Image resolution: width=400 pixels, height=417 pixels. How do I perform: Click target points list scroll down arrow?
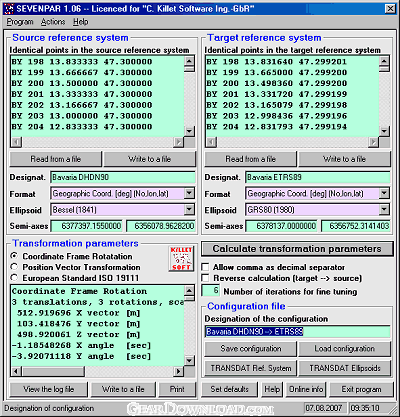[x=384, y=131]
